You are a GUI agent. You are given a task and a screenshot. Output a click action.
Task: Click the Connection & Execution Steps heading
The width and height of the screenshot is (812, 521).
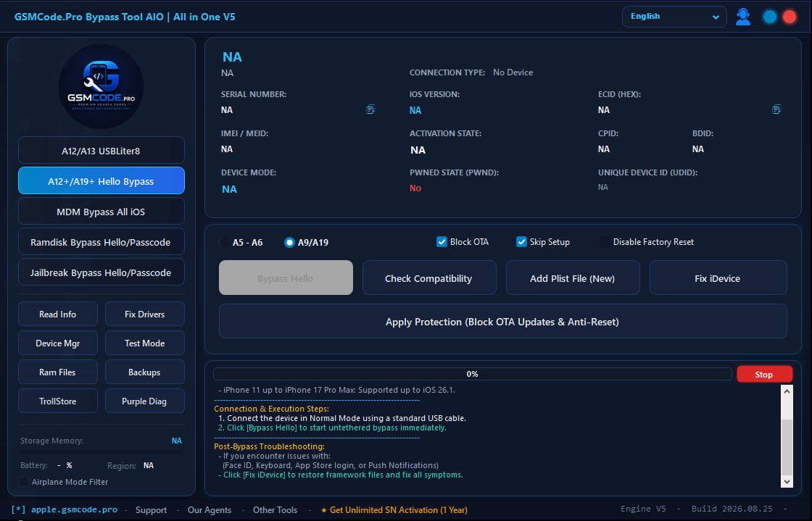pyautogui.click(x=271, y=408)
